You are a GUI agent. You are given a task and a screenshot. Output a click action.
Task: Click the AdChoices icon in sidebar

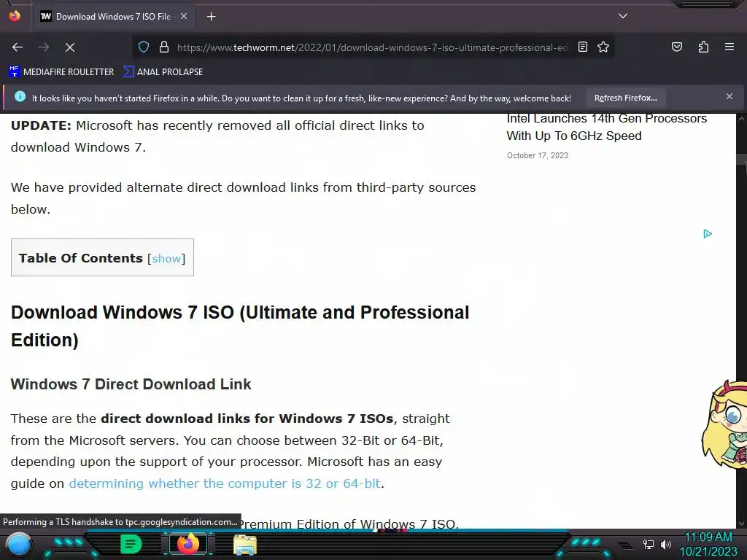pyautogui.click(x=708, y=234)
